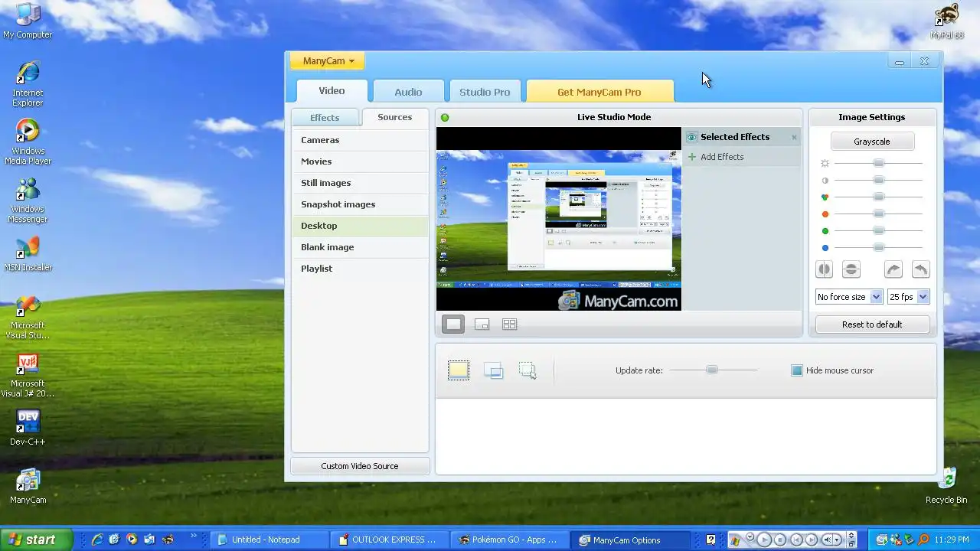Screen dimensions: 980x551
Task: Click the red channel slider handle
Action: click(x=879, y=214)
